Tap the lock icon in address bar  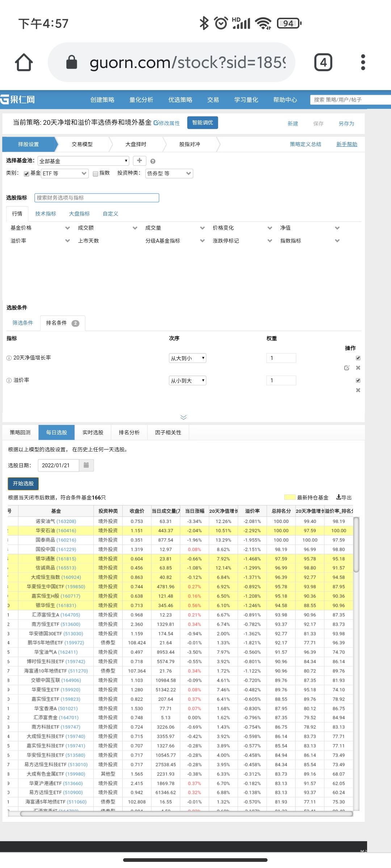pos(72,62)
